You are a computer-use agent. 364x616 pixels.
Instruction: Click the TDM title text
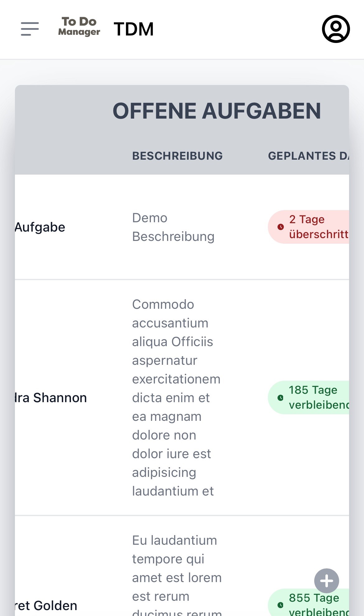(134, 29)
